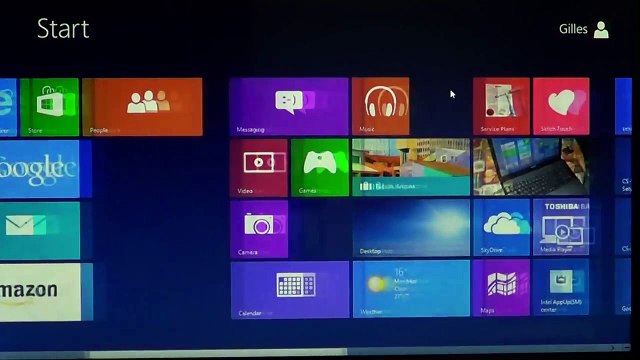
Task: Open the laptop photo tile
Action: tap(531, 167)
